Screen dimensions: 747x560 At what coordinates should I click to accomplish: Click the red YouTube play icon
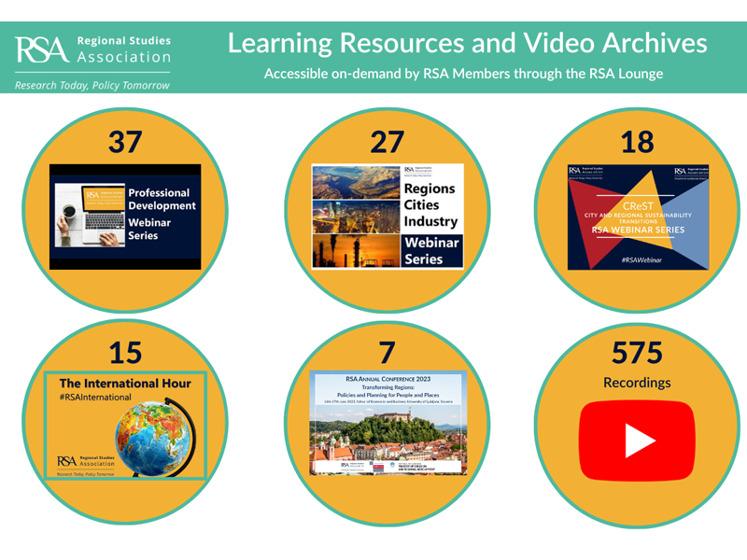click(x=637, y=441)
